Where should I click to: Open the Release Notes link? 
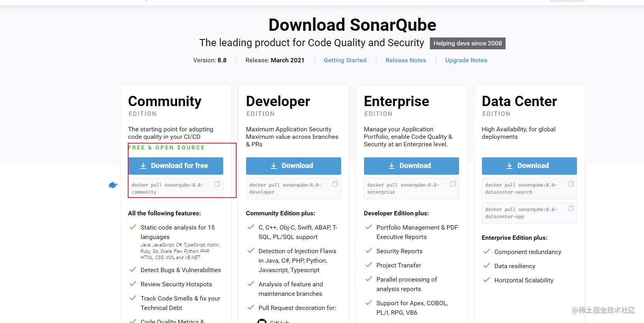click(406, 60)
